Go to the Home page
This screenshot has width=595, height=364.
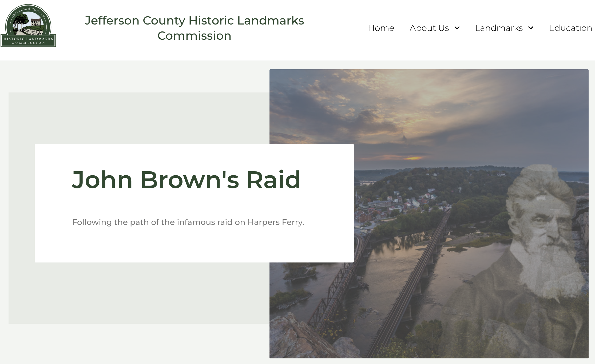(381, 28)
